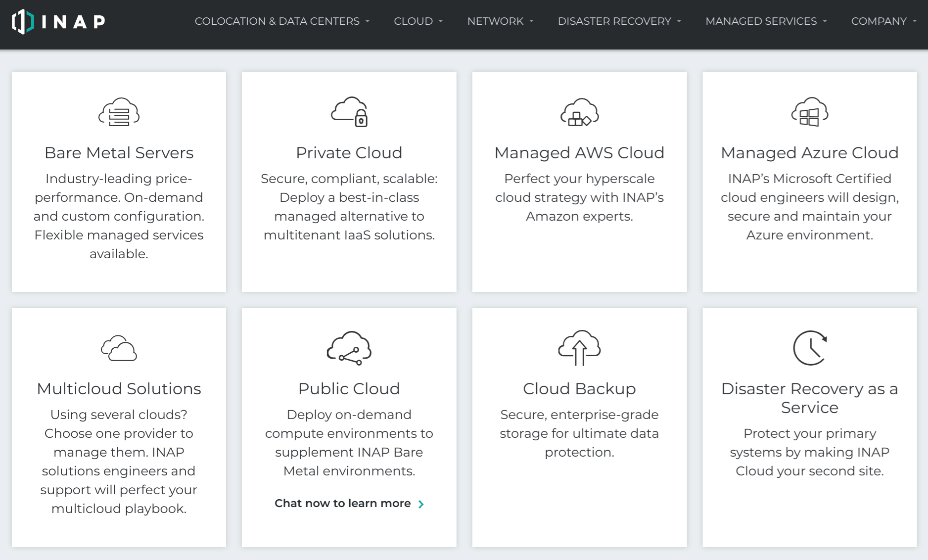
Task: Click 'Secure, enterprise-grade storage' text
Action: pos(579,433)
